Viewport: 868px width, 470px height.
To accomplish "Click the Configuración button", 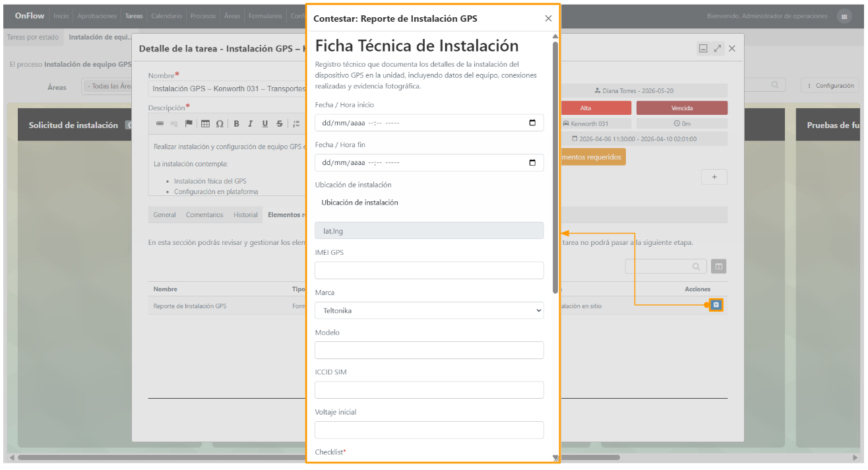I will coord(830,86).
